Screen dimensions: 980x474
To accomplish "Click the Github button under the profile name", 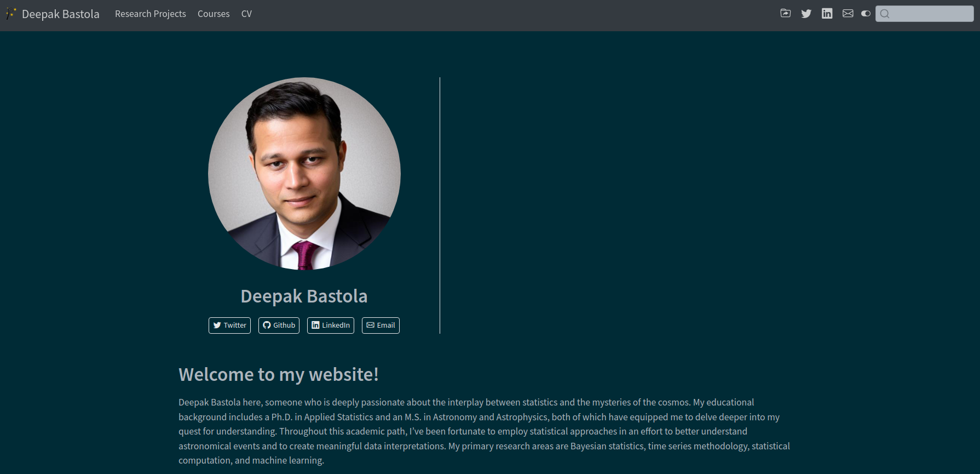I will tap(279, 325).
